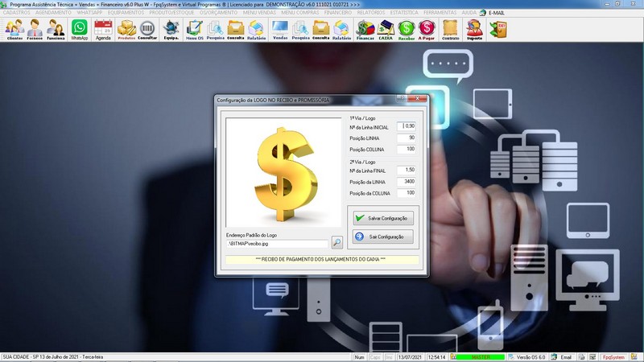
Task: Open the CAIXA cash register icon
Action: [x=386, y=30]
